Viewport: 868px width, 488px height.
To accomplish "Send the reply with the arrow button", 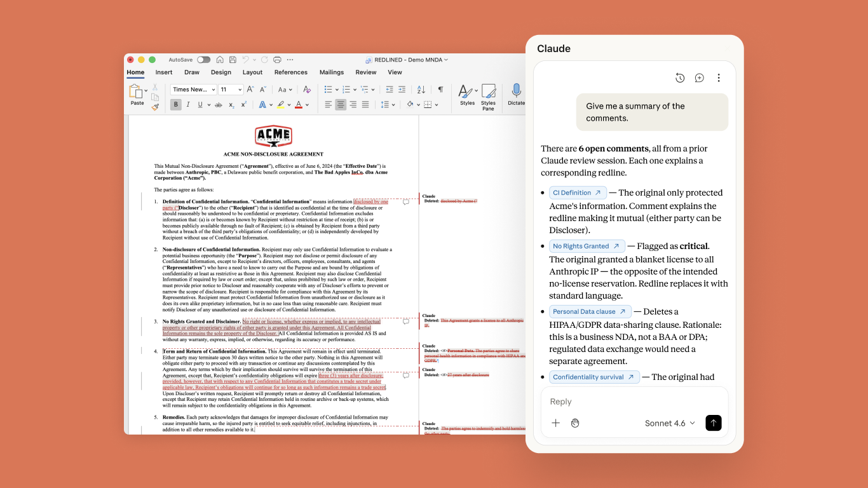I will click(x=714, y=423).
